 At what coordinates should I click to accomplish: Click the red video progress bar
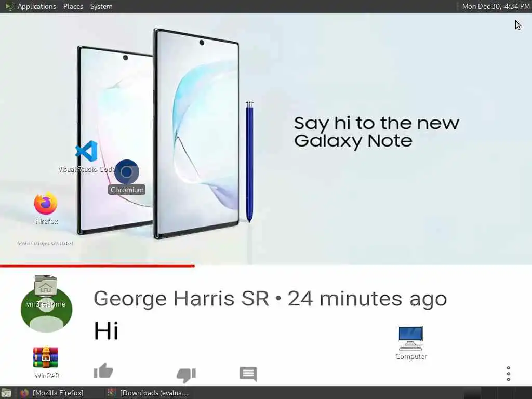point(97,266)
